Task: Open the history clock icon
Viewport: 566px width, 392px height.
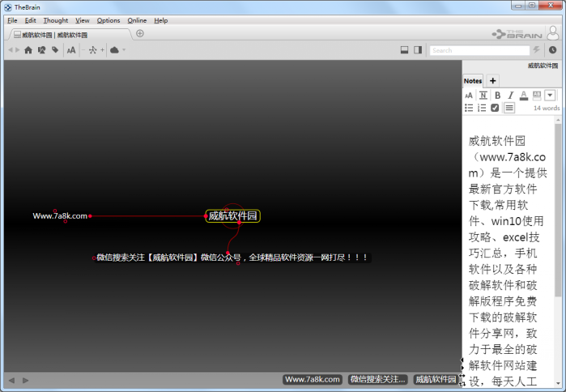Action: pyautogui.click(x=553, y=50)
